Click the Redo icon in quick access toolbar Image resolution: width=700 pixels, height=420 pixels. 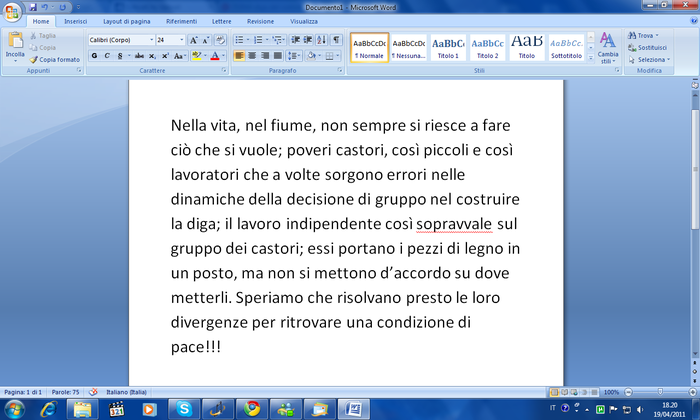[62, 8]
